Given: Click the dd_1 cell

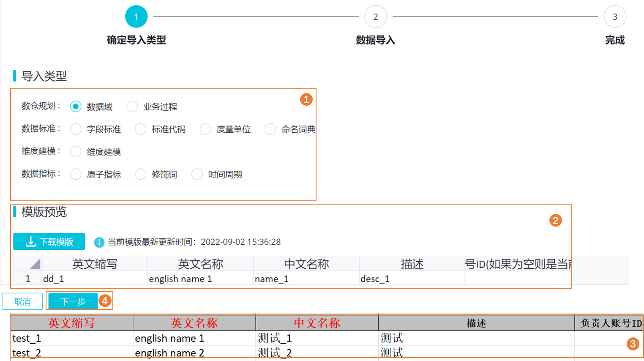Looking at the screenshot, I should (95, 279).
